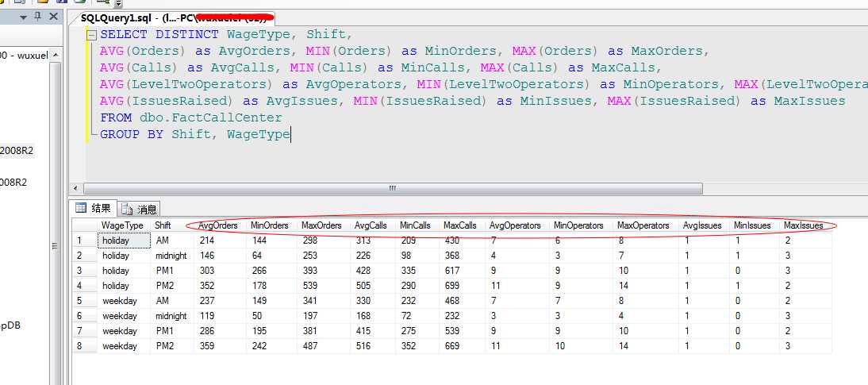Click the MaxIssues alias in query text
The height and width of the screenshot is (385, 868).
[809, 101]
